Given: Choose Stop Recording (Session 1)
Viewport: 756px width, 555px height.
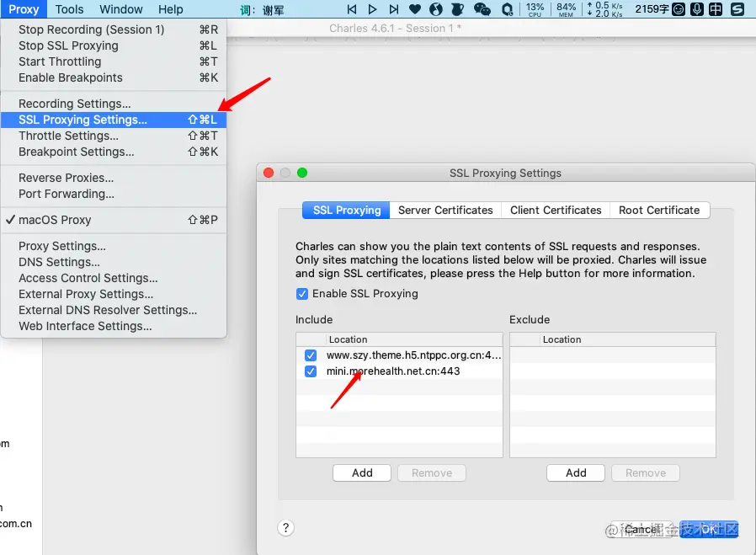Looking at the screenshot, I should [114, 29].
